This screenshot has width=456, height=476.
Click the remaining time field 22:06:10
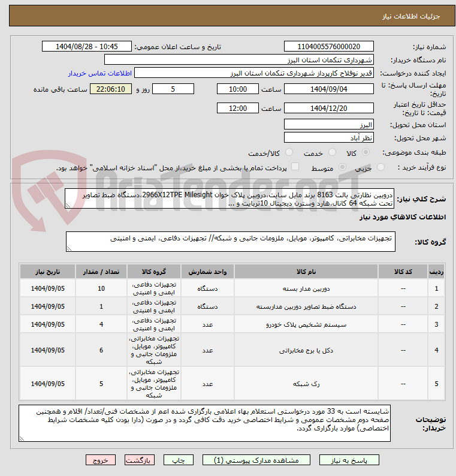coord(111,89)
